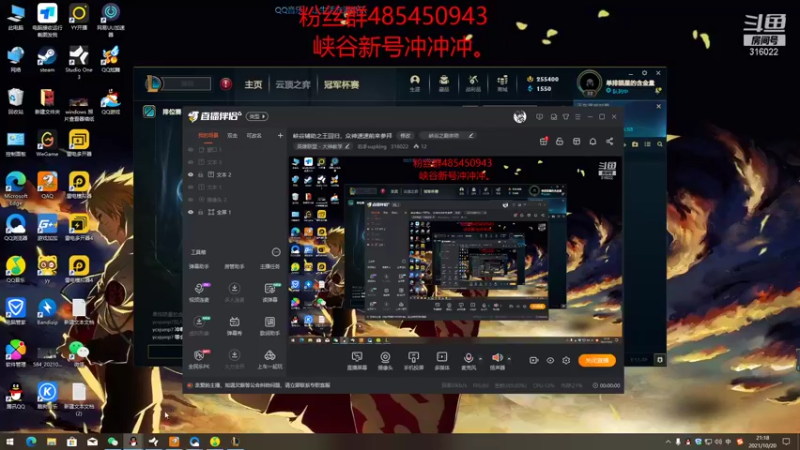Switch to the 我的场景 tab

coord(208,136)
